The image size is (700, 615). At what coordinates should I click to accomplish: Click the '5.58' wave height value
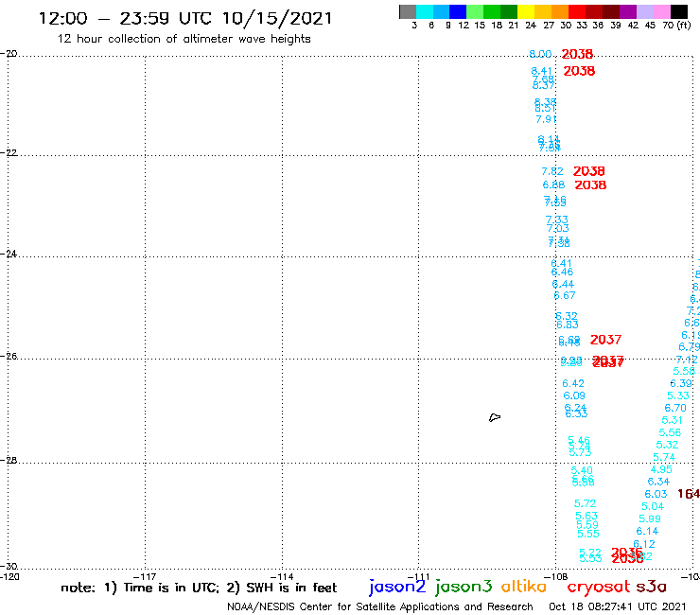tap(684, 371)
